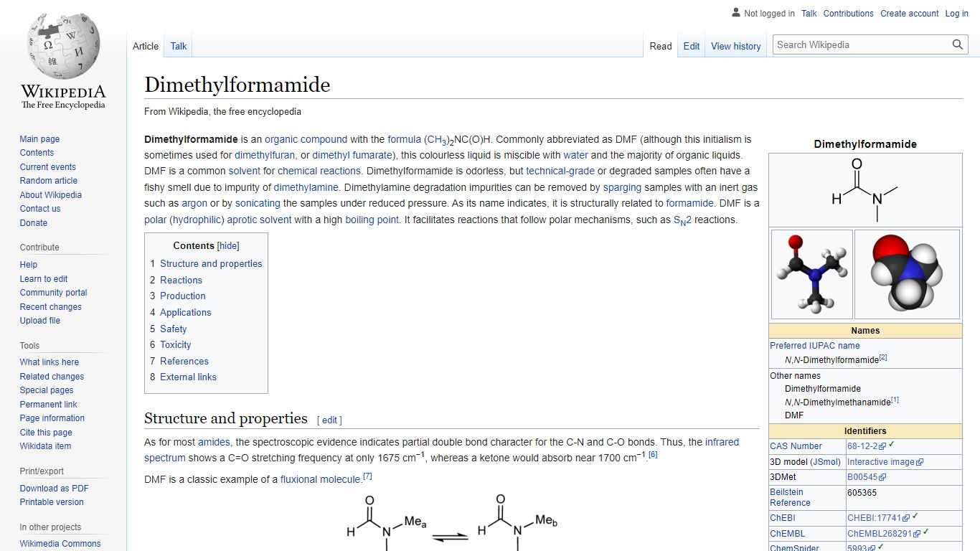Jump to Reactions section in Contents
This screenshot has width=980, height=551.
pos(181,280)
